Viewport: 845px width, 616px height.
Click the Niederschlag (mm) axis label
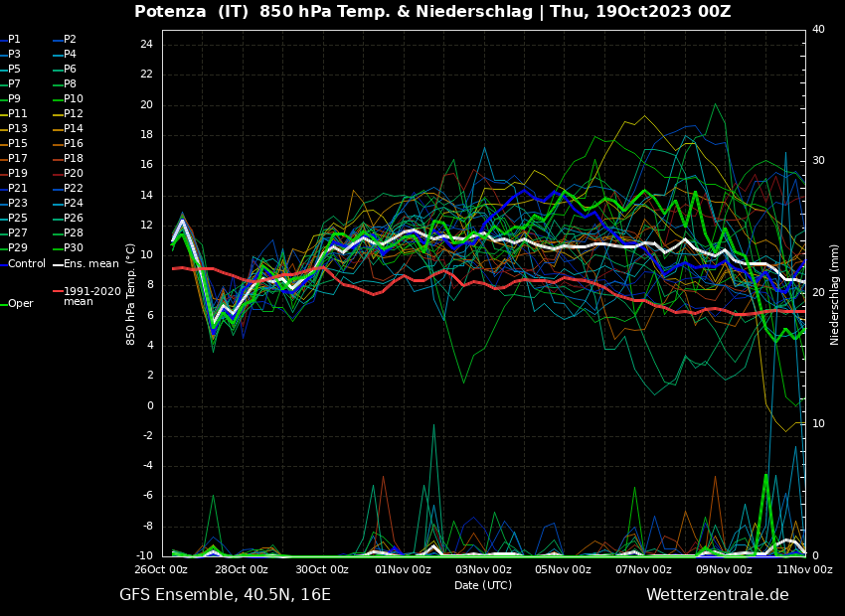point(835,294)
